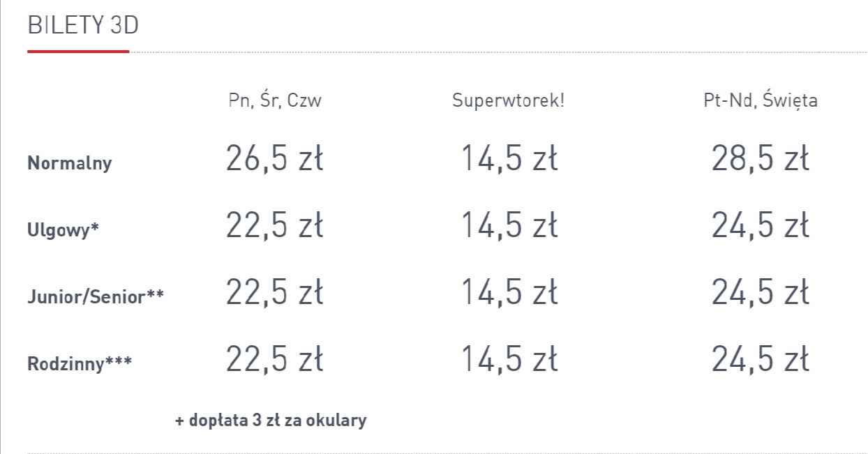The width and height of the screenshot is (868, 454).
Task: Click the red underline below BILETY 3D
Action: pos(78,51)
